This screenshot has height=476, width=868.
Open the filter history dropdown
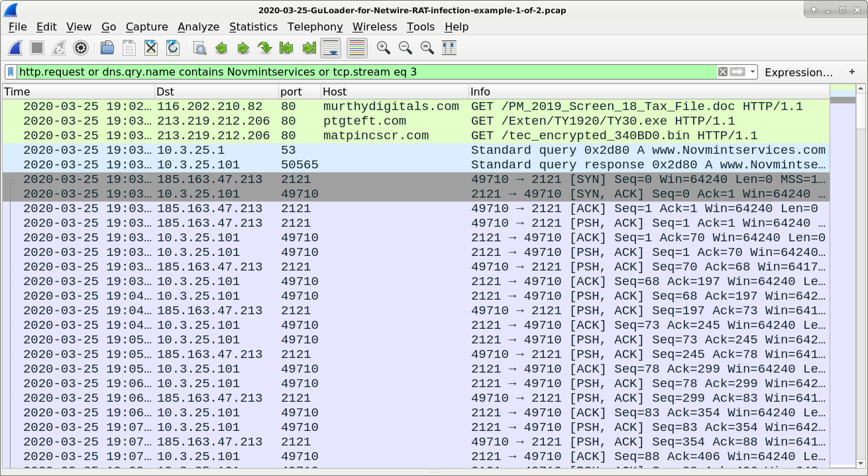click(x=753, y=72)
